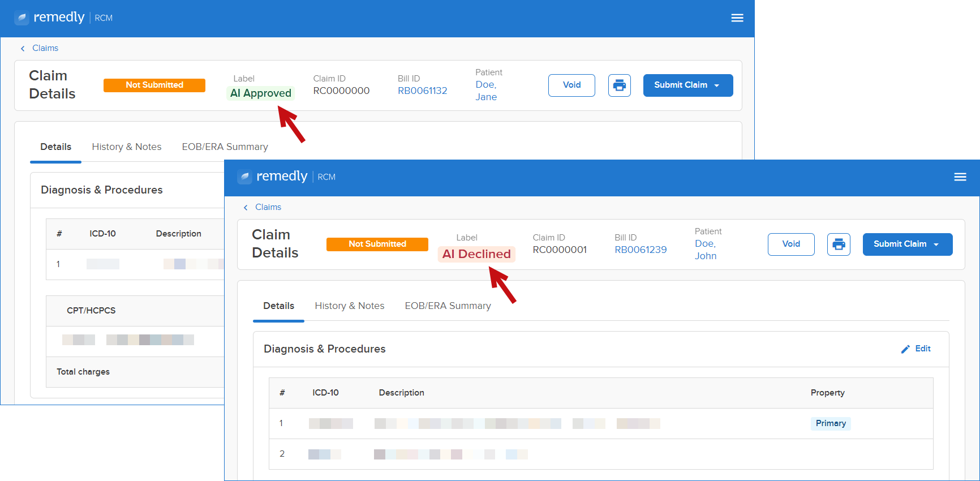980x481 pixels.
Task: Open EOB/ERA Summary tab in front window
Action: click(x=448, y=306)
